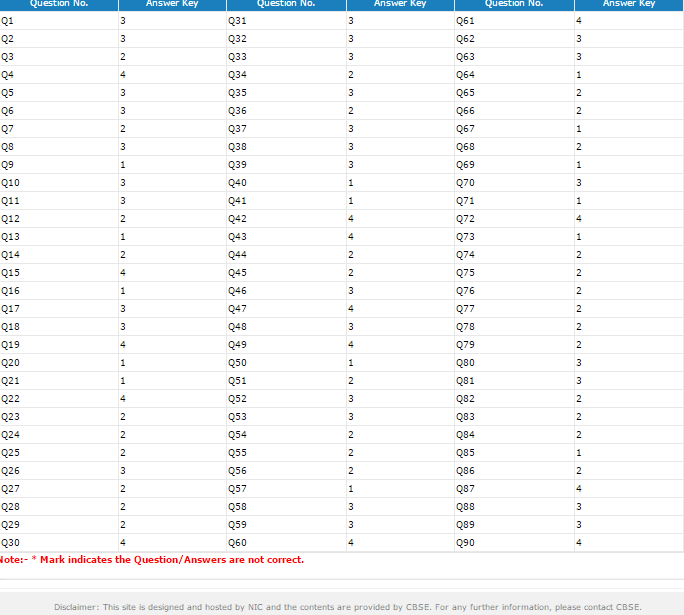The width and height of the screenshot is (684, 615).
Task: Click the red note about incorrect Question/Answers
Action: [x=152, y=560]
